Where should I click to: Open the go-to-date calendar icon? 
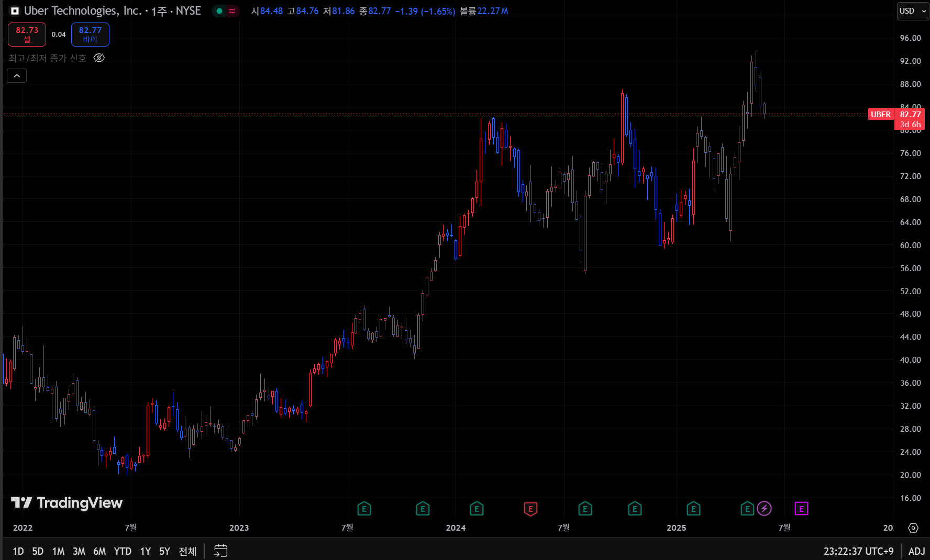tap(220, 551)
